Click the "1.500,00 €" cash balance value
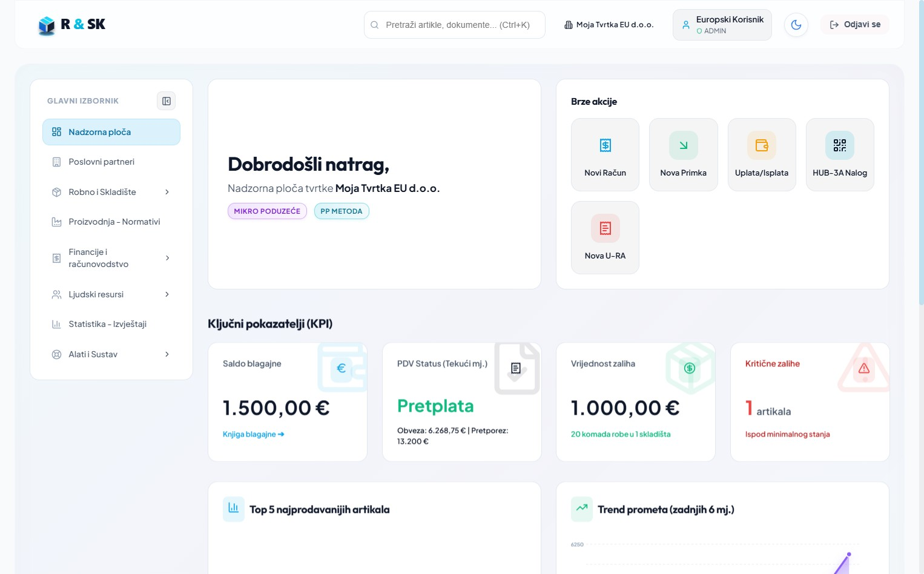Image resolution: width=924 pixels, height=574 pixels. (276, 408)
